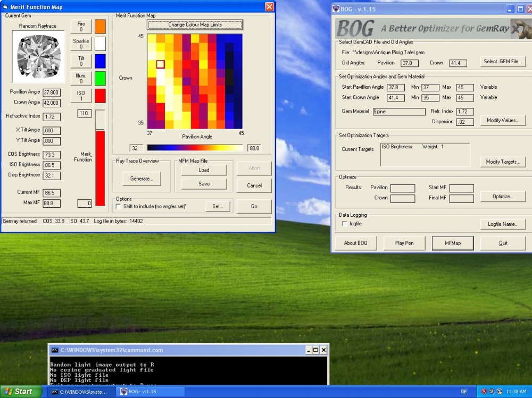Viewport: 532px width, 398px height.
Task: Enable the logfile checkbox in BOG
Action: [x=345, y=224]
